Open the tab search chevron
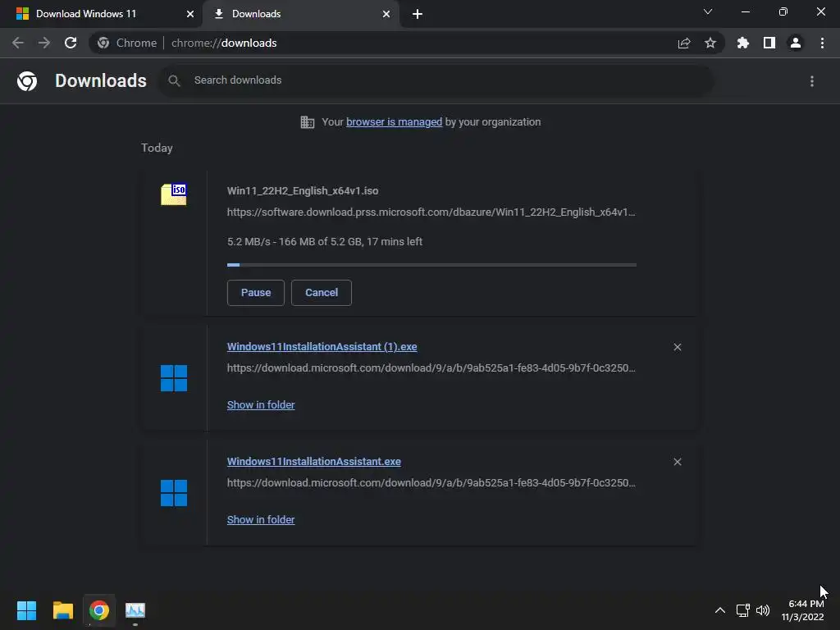The image size is (840, 630). (708, 11)
